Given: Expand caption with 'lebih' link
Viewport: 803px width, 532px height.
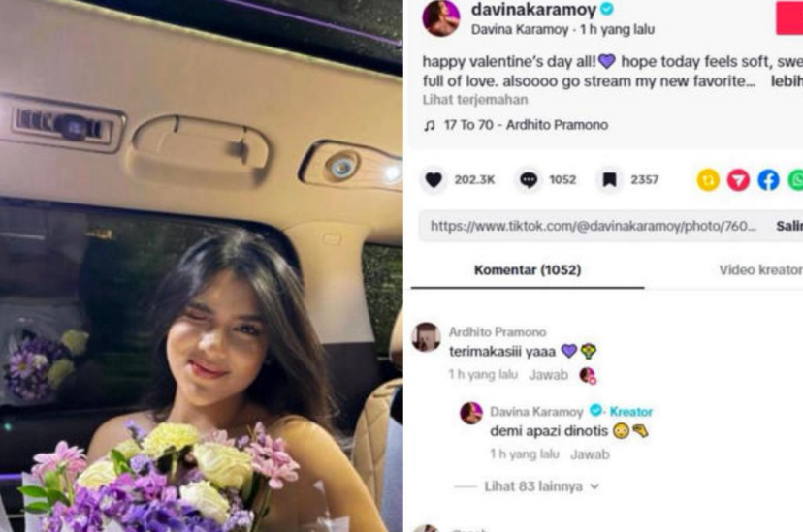Looking at the screenshot, I should click(x=787, y=81).
